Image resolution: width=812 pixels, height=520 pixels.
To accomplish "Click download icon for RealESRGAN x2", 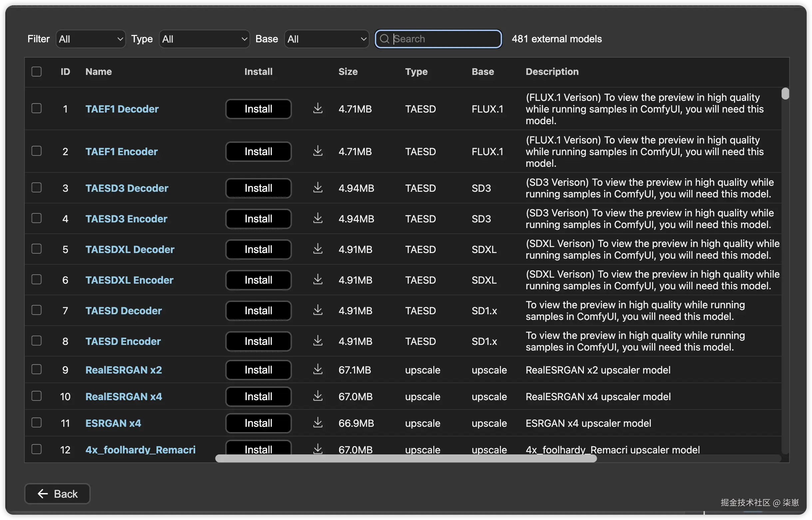I will [x=317, y=370].
